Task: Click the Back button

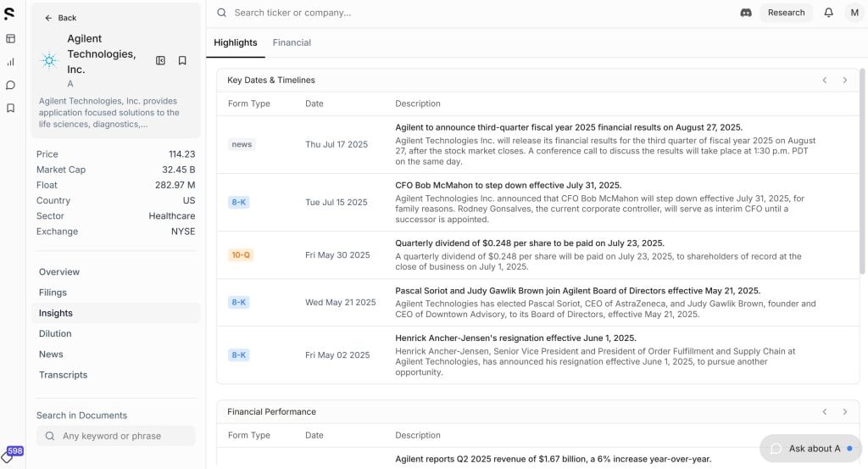Action: [60, 18]
